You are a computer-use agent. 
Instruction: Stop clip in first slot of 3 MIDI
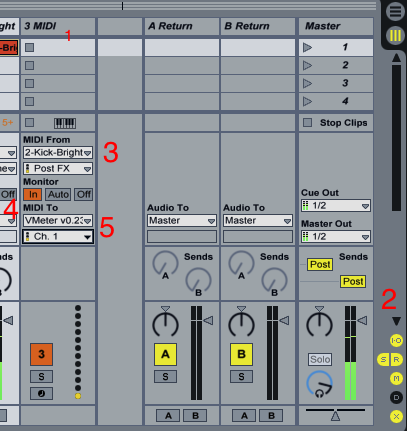pos(30,47)
